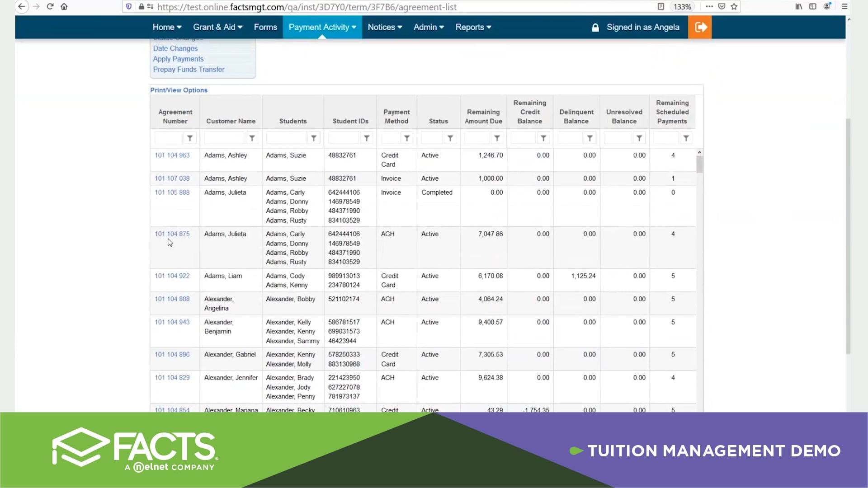Click the Apply Payments link

click(178, 59)
